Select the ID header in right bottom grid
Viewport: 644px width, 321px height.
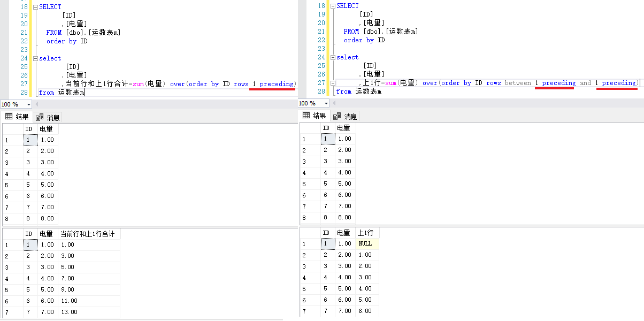point(327,233)
